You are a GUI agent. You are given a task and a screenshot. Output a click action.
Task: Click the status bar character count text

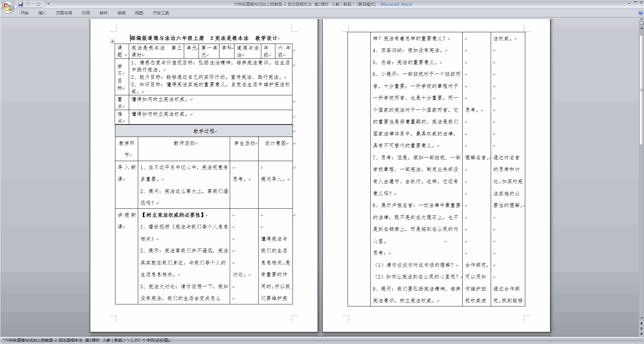coord(87,340)
